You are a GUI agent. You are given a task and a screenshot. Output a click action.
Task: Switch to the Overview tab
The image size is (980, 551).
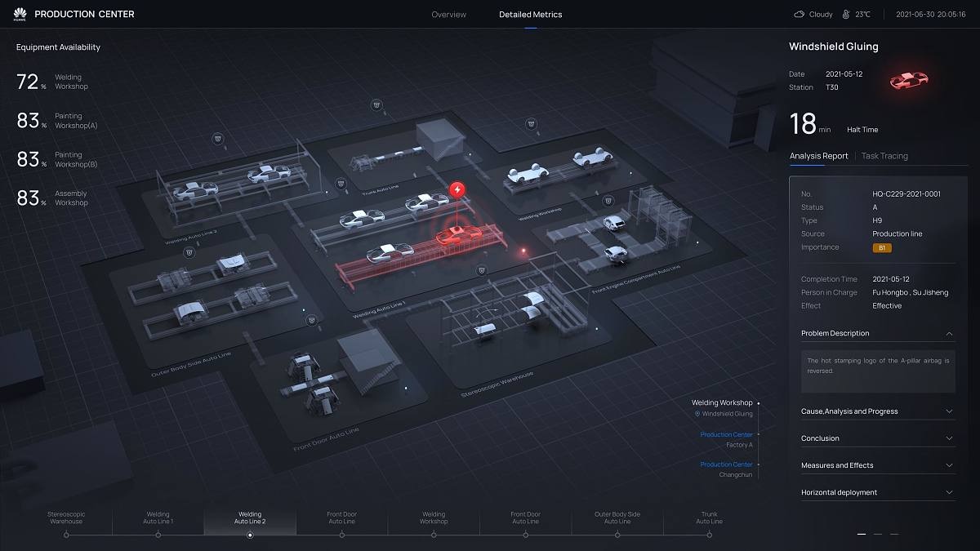[449, 15]
